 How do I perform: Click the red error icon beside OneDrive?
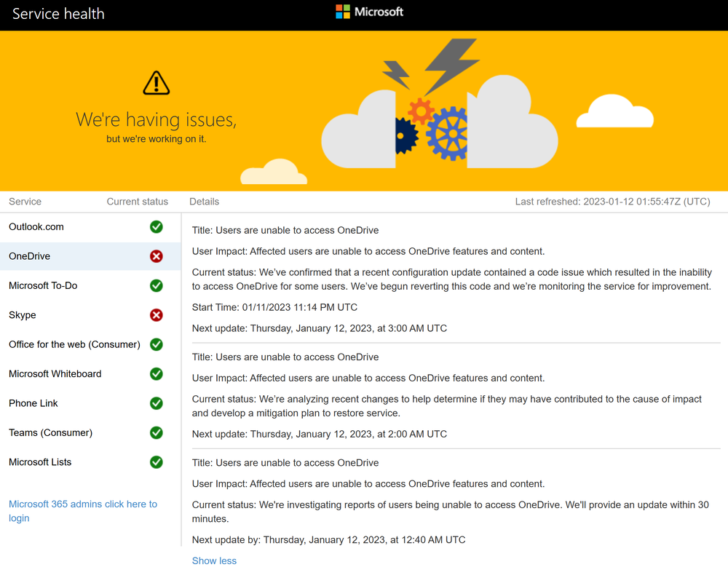pyautogui.click(x=156, y=256)
